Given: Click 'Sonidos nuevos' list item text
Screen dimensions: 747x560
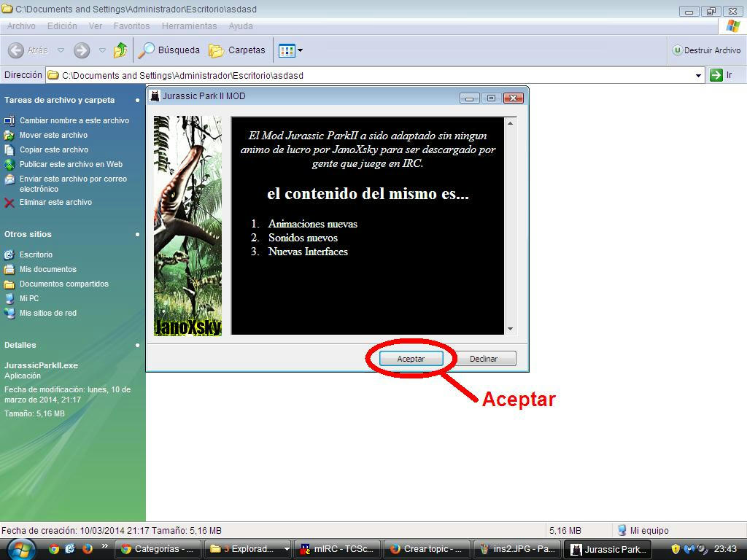Looking at the screenshot, I should tap(303, 238).
